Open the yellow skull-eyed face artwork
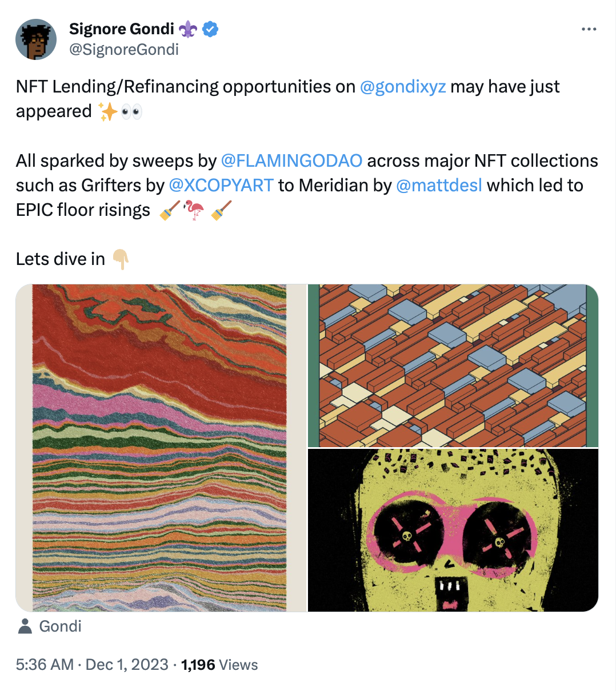Image resolution: width=616 pixels, height=691 pixels. click(453, 530)
